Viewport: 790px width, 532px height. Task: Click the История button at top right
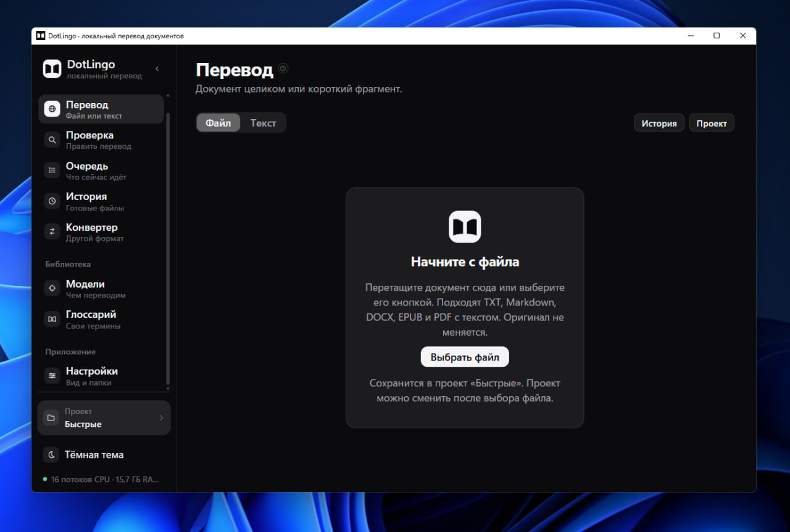click(659, 123)
